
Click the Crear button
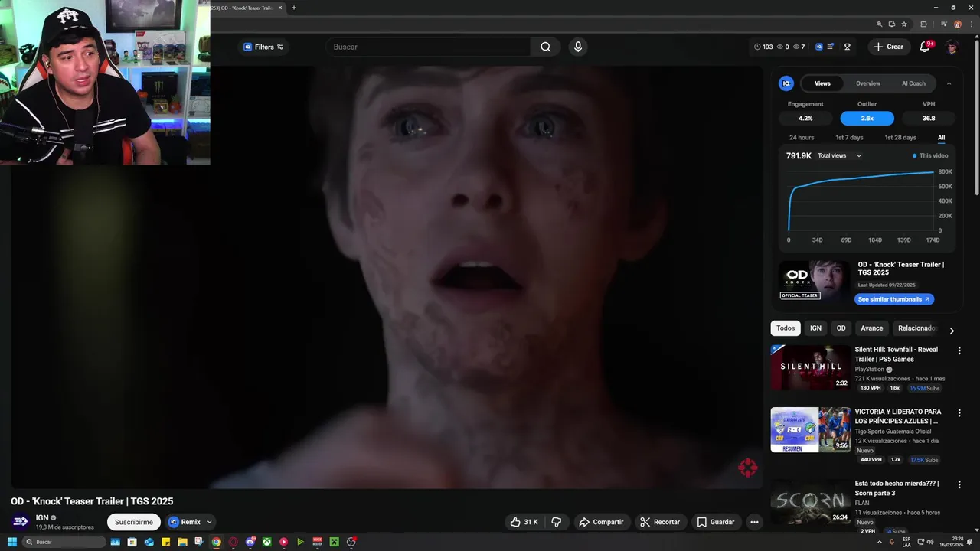click(x=889, y=47)
